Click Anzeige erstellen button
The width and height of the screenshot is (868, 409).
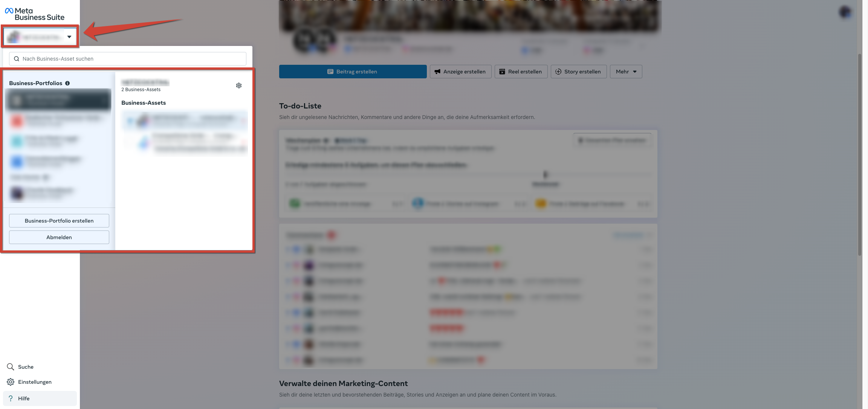460,72
